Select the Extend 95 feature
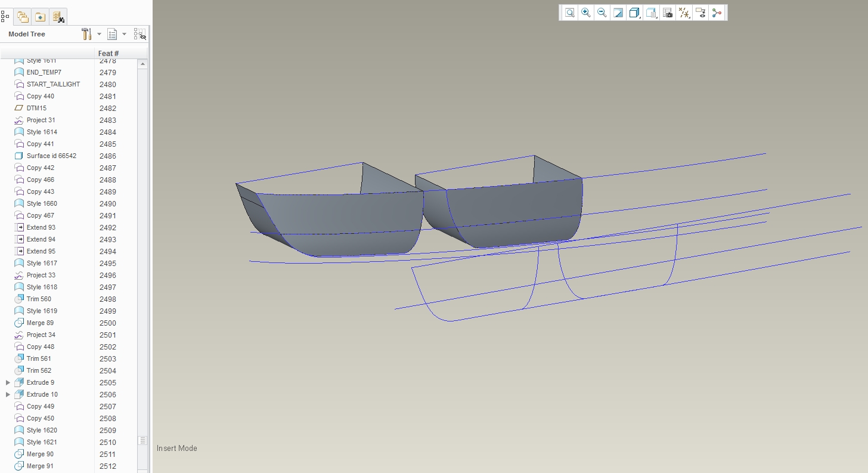The image size is (868, 473). tap(41, 251)
